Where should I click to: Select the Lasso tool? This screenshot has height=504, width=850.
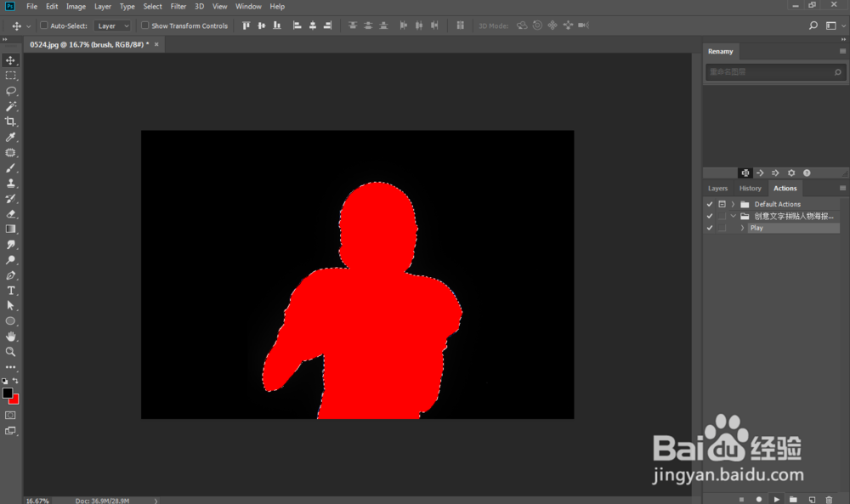(x=10, y=91)
